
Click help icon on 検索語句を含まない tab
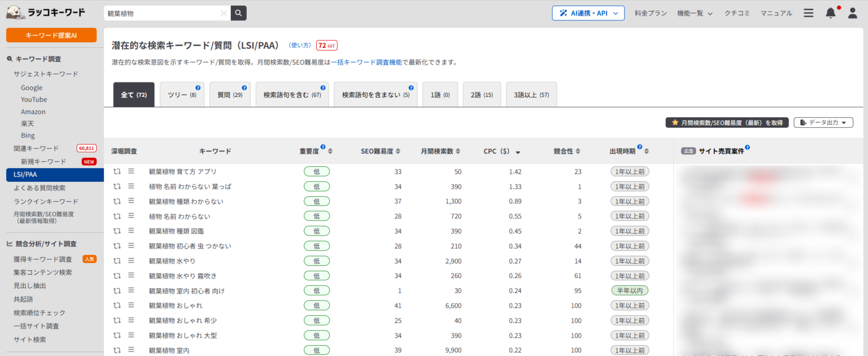click(x=411, y=88)
